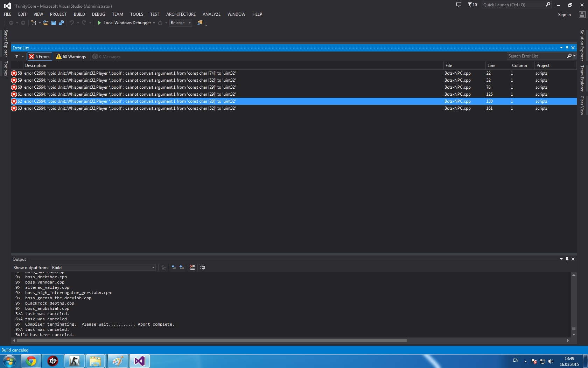Open the Solution Explorer side tab
This screenshot has height=368, width=588.
pos(582,45)
